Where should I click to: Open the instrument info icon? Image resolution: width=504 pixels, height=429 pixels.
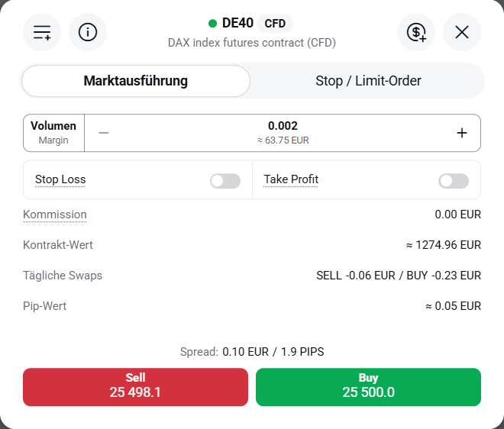[x=88, y=32]
